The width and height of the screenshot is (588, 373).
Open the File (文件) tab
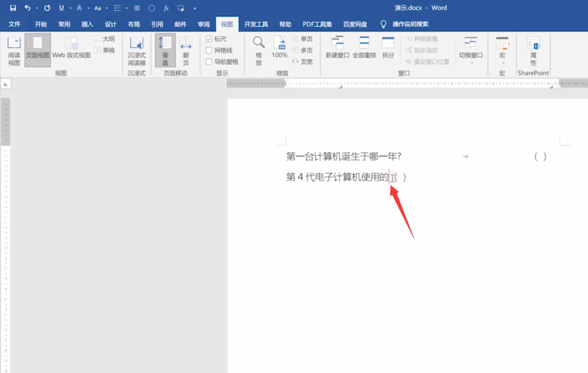click(14, 24)
